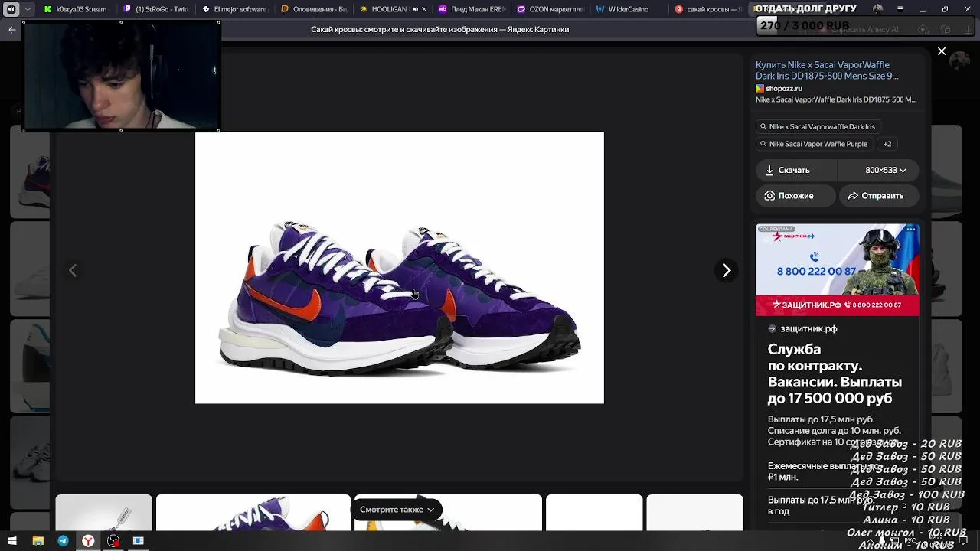Open Yandex Browser from the taskbar
The image size is (980, 551).
88,541
